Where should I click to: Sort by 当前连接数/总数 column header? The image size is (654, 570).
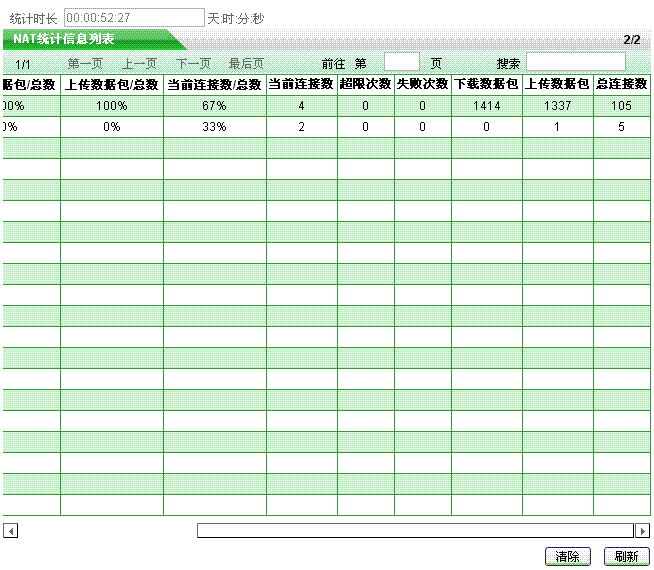[x=214, y=85]
